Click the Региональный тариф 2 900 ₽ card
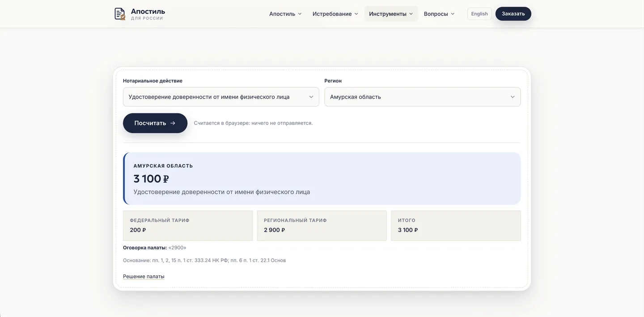644x317 pixels. click(322, 226)
